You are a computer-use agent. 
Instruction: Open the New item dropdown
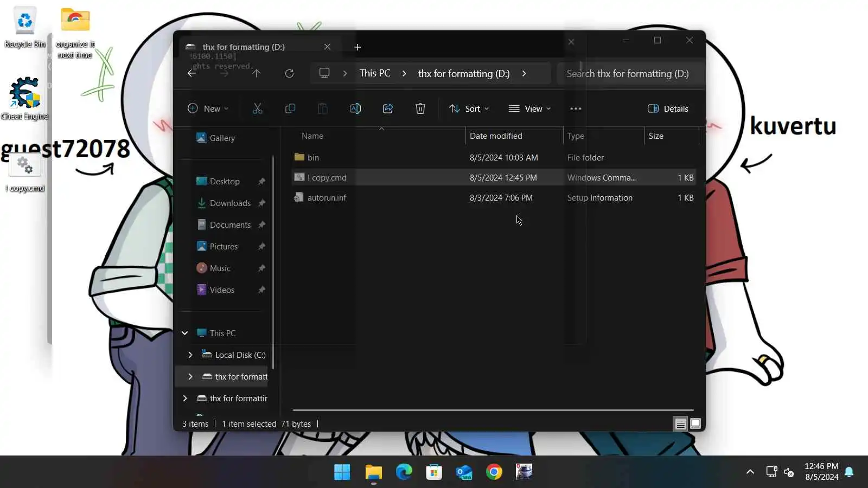coord(208,108)
